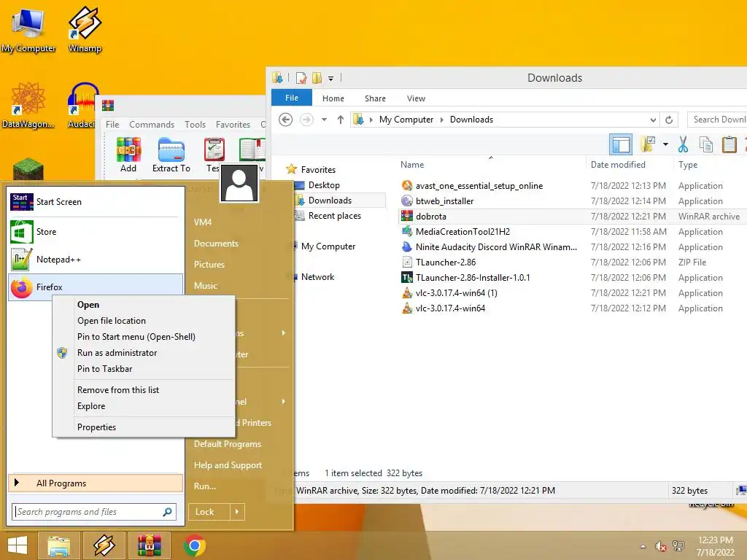The height and width of the screenshot is (560, 747).
Task: Sort by the Date modified column header
Action: coord(618,165)
